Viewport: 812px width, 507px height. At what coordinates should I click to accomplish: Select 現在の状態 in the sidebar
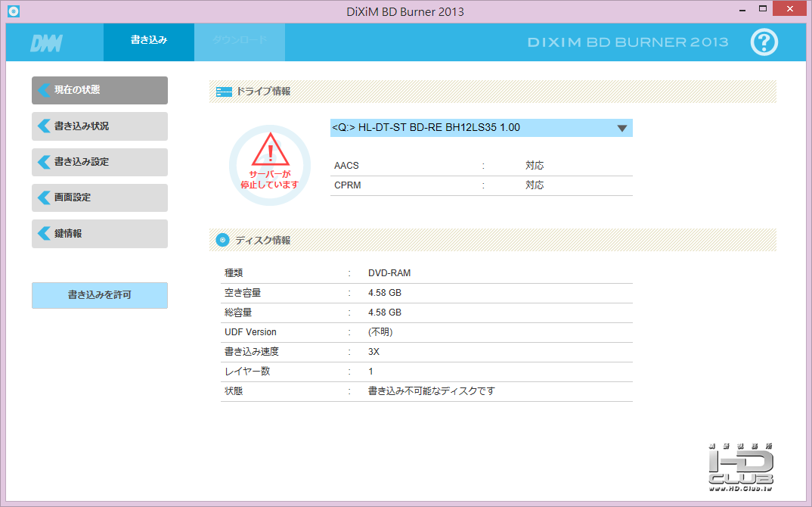coord(100,90)
